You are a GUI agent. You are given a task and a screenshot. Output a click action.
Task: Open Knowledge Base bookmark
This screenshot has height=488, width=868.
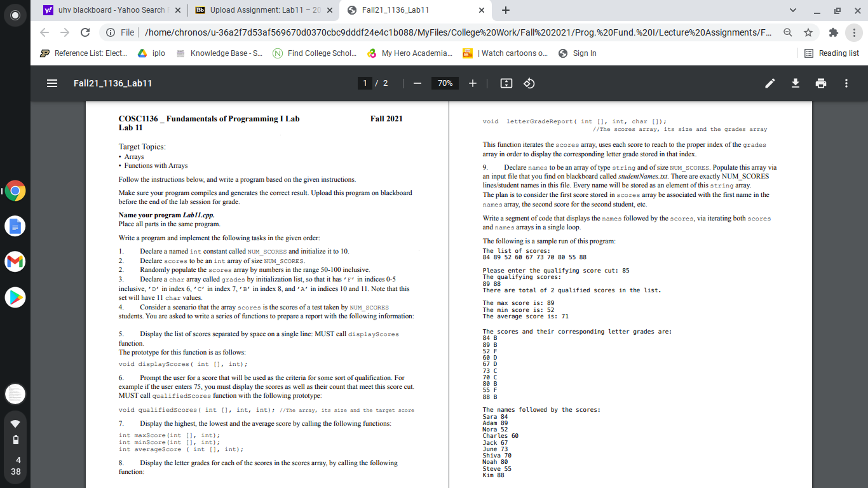coord(219,53)
